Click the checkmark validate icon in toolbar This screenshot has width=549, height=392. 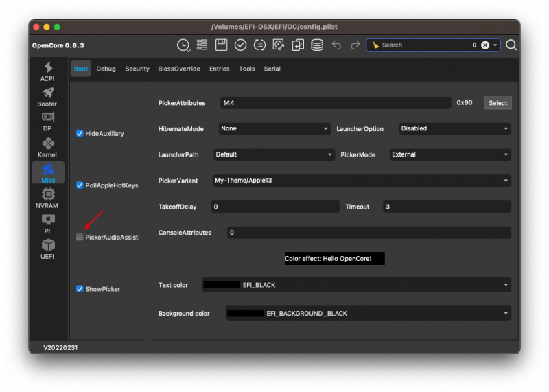coord(240,45)
